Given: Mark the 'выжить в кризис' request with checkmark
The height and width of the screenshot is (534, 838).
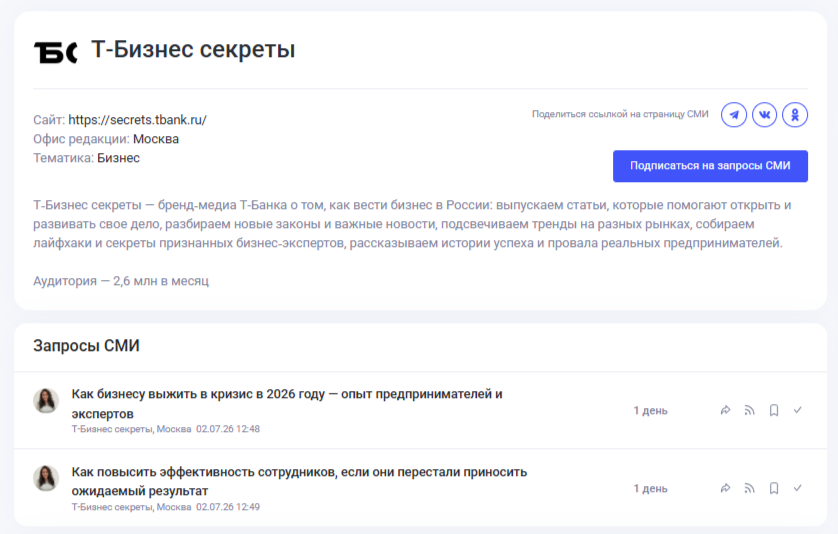Looking at the screenshot, I should coord(797,410).
